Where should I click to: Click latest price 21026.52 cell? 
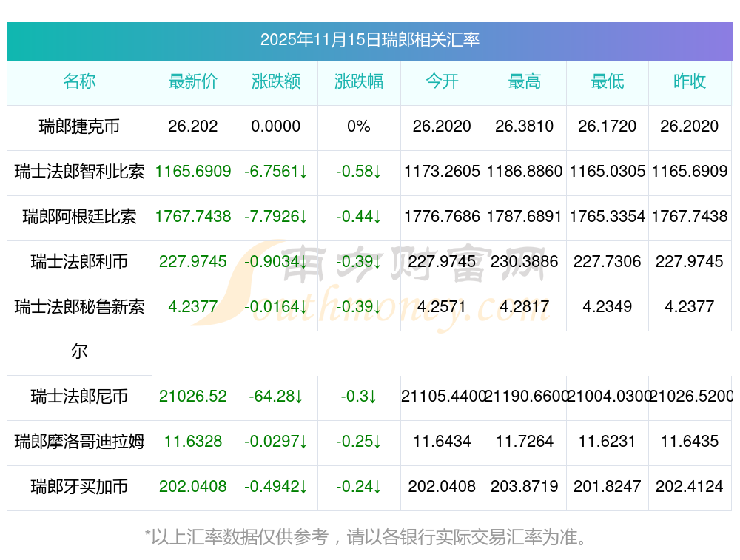(x=193, y=397)
